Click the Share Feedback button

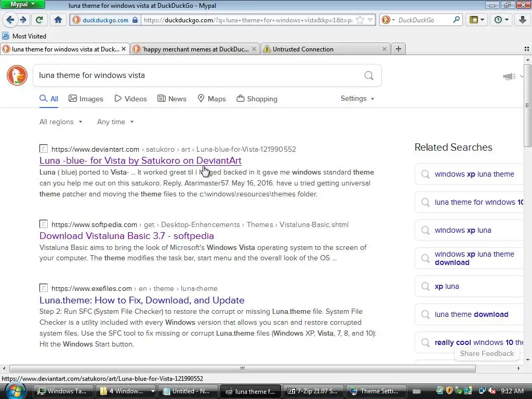(487, 353)
